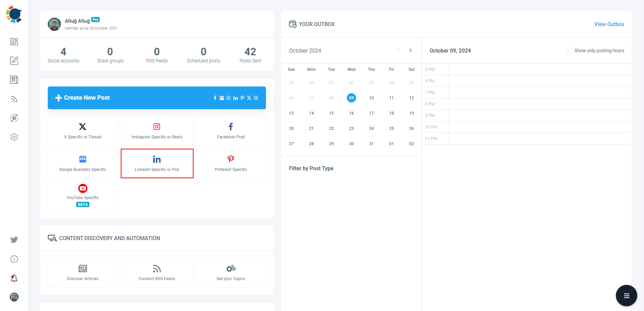The image size is (644, 311).
Task: Open the articles/news sidebar icon
Action: click(x=14, y=80)
